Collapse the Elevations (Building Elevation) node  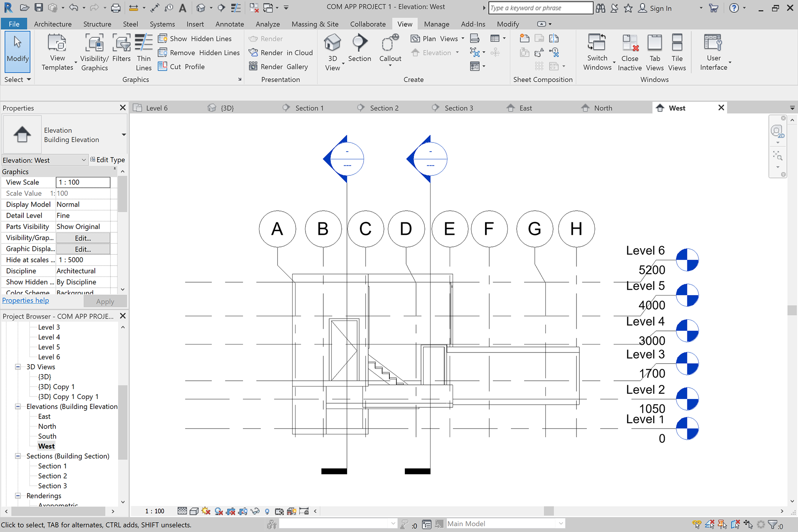coord(18,406)
